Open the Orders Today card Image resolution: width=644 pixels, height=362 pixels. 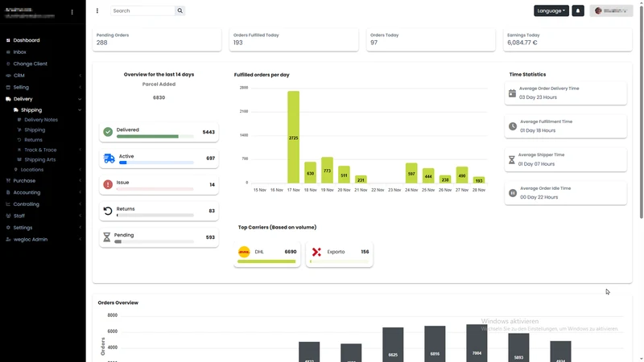pyautogui.click(x=431, y=39)
